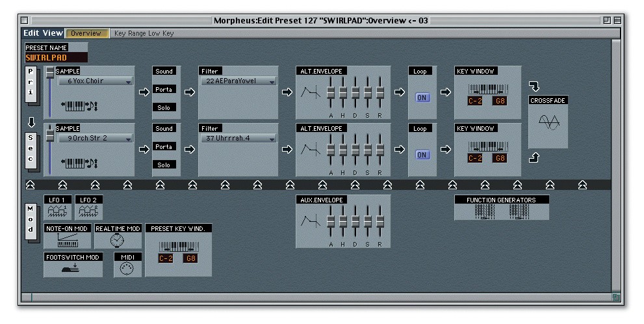Click the window zoom box in title bar
The image size is (644, 324).
point(607,21)
